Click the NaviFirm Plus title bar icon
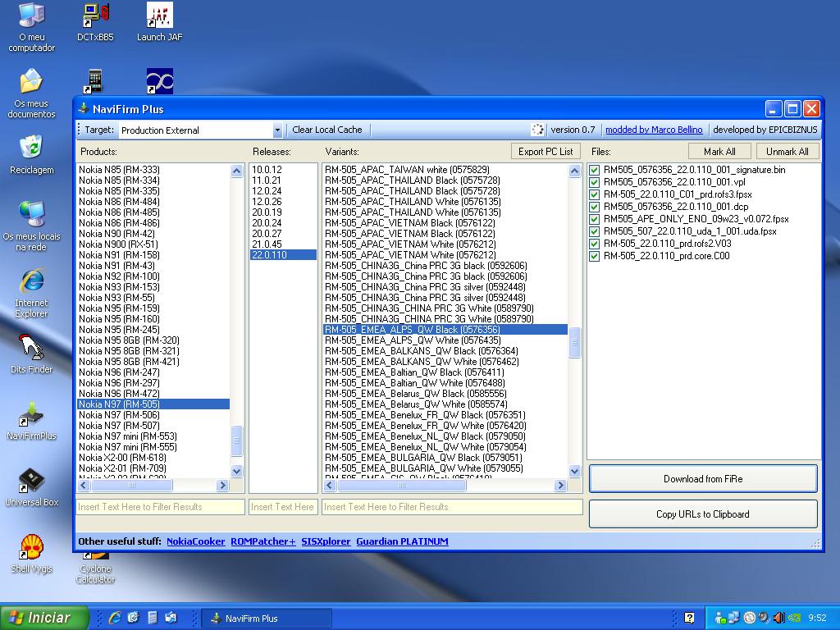The width and height of the screenshot is (840, 630). tap(84, 109)
